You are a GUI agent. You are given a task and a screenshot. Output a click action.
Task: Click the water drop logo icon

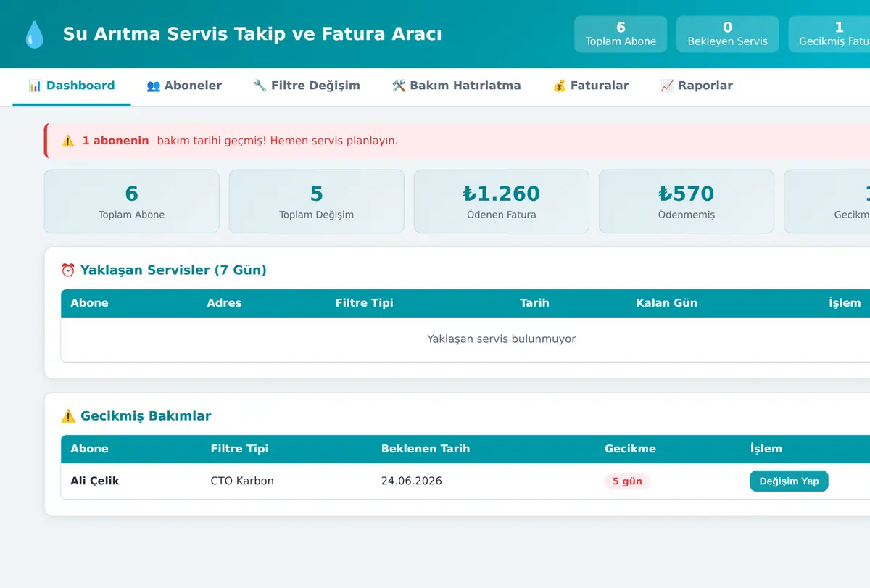click(34, 34)
